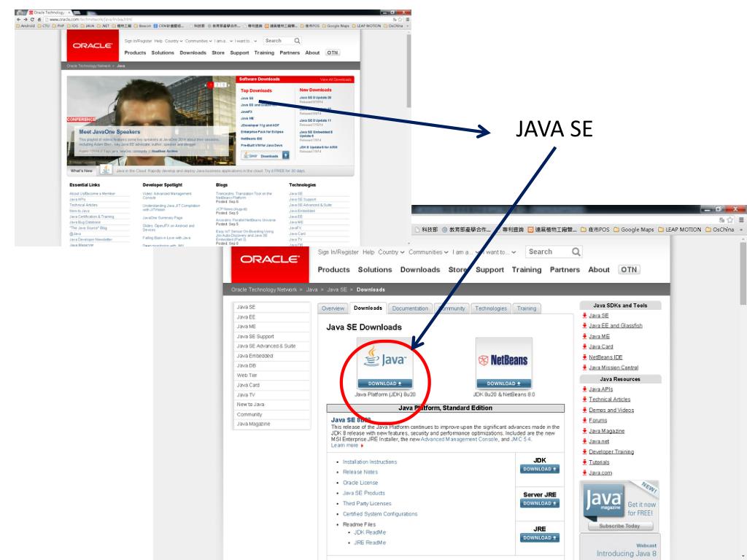This screenshot has height=560, width=747.
Task: Expand the 'I want to...' dropdown in the Downloads window
Action: [x=500, y=252]
